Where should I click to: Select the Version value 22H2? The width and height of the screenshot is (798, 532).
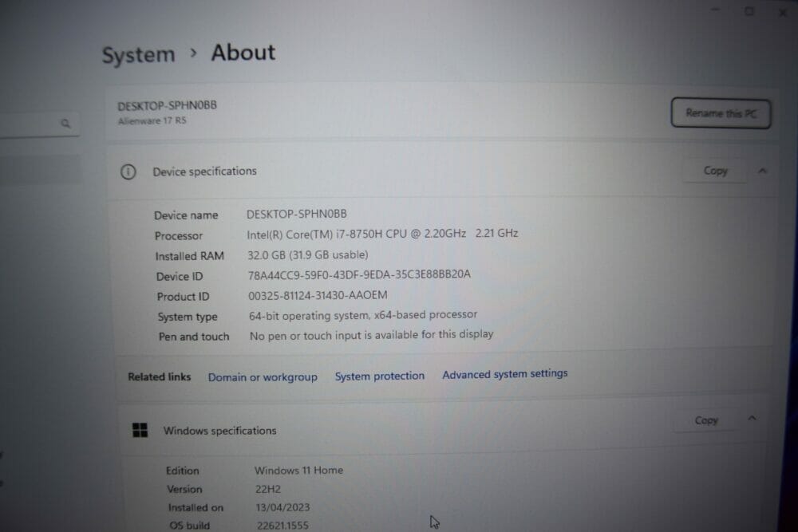pos(267,489)
